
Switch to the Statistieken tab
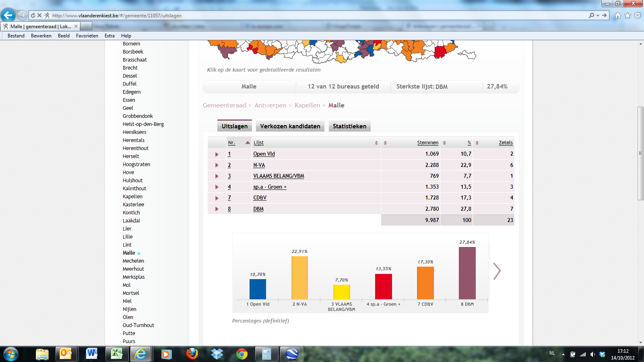pos(349,126)
